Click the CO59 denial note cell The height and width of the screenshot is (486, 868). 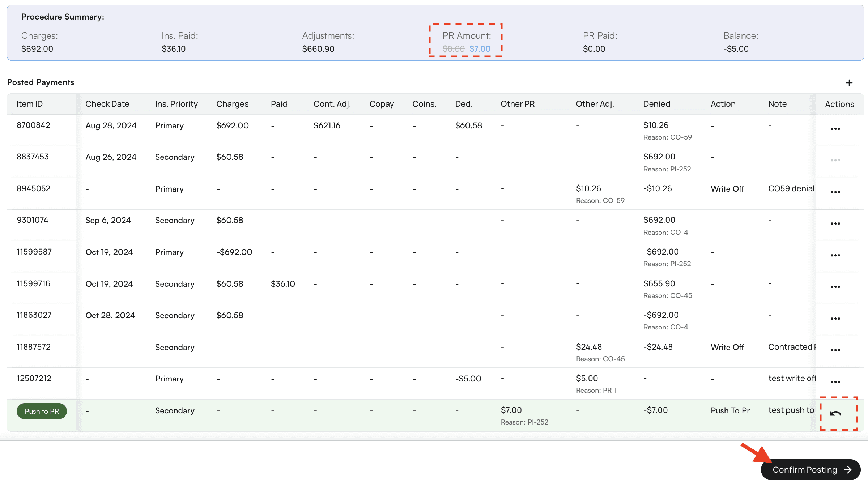[x=791, y=188]
